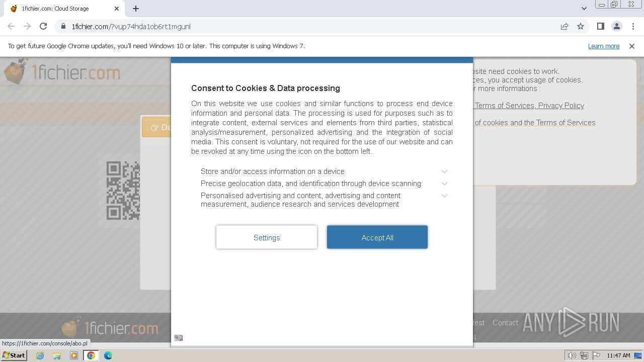Dismiss the Chrome update infobar

(632, 46)
